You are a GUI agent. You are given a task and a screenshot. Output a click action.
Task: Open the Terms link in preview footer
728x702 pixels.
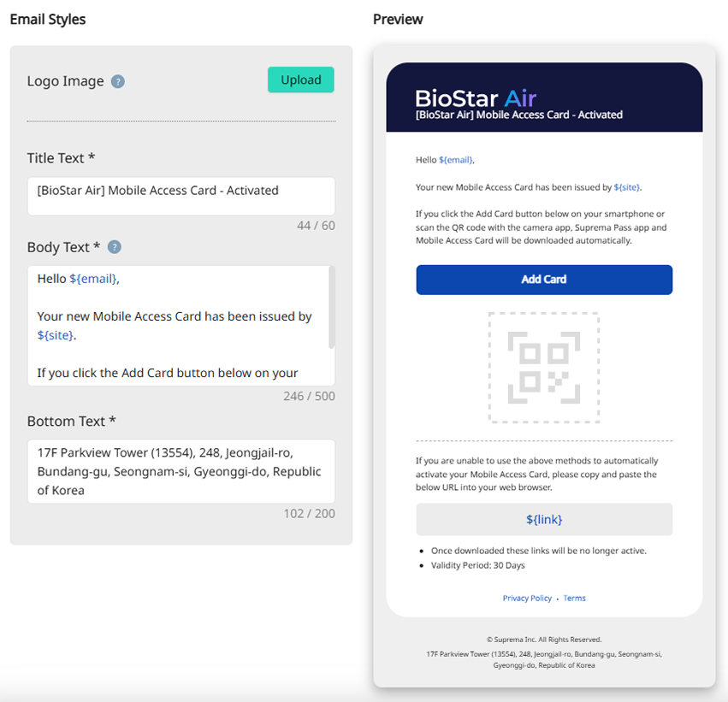tap(575, 599)
